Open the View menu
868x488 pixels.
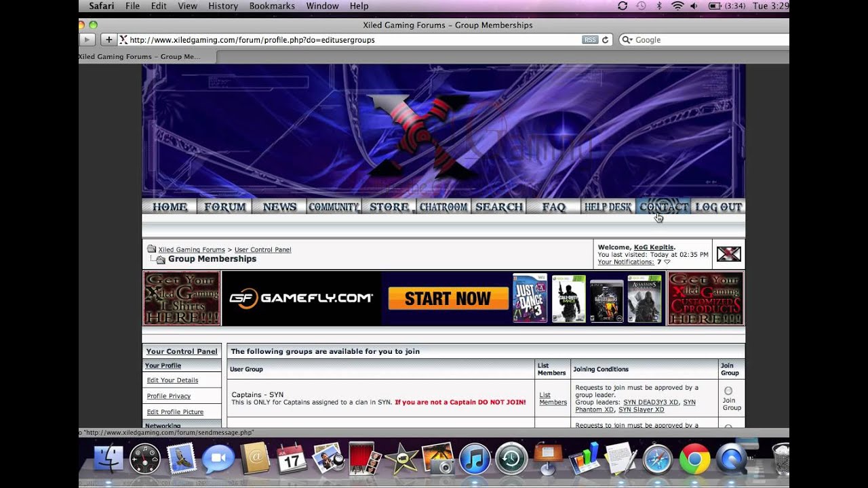pos(187,6)
